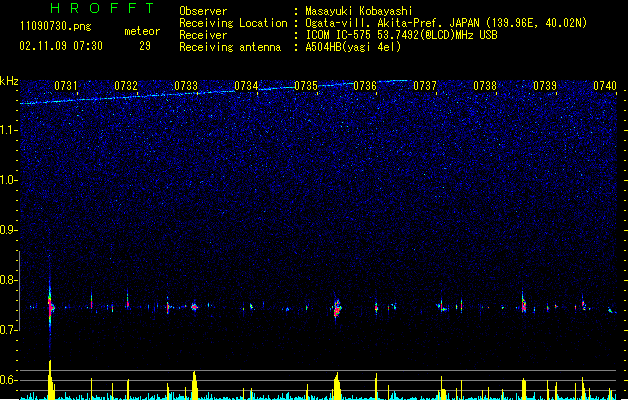Click observer name Masayuki Kobayashi
629x400 pixels.
pyautogui.click(x=359, y=11)
